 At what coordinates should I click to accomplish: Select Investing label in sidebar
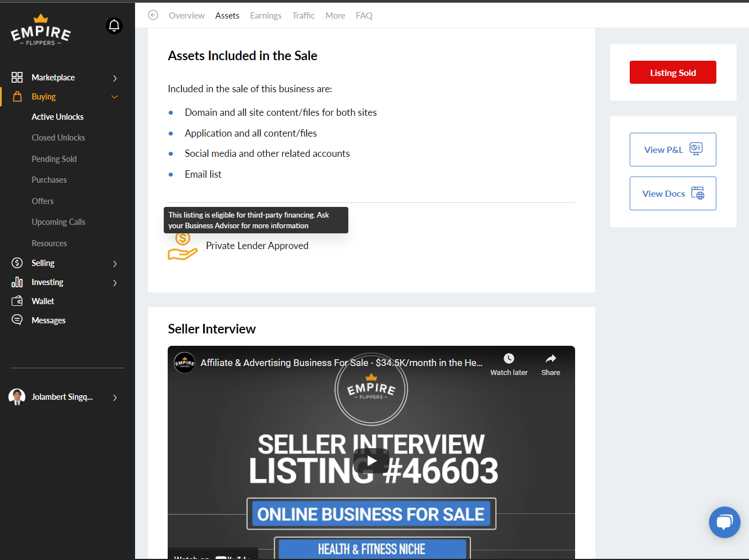pos(47,282)
